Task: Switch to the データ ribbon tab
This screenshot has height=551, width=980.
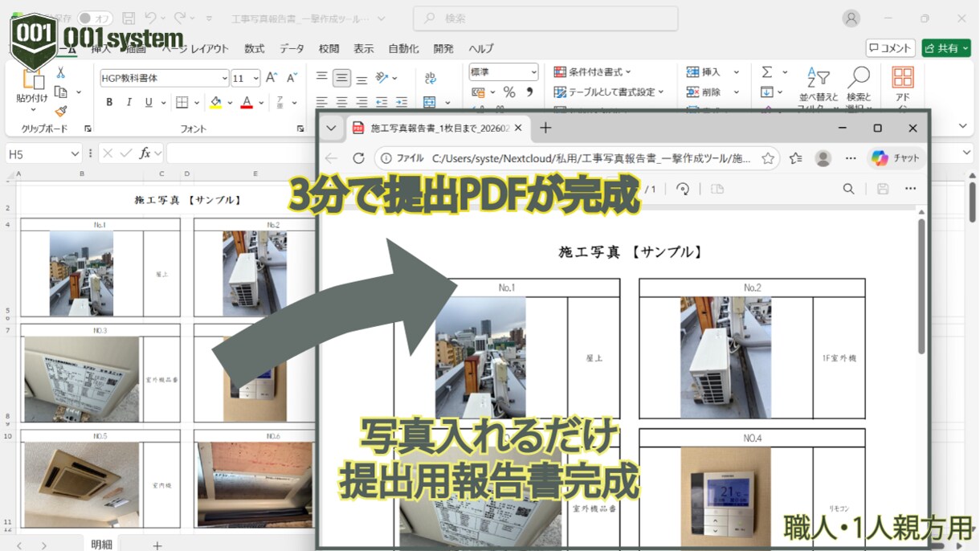Action: (292, 48)
